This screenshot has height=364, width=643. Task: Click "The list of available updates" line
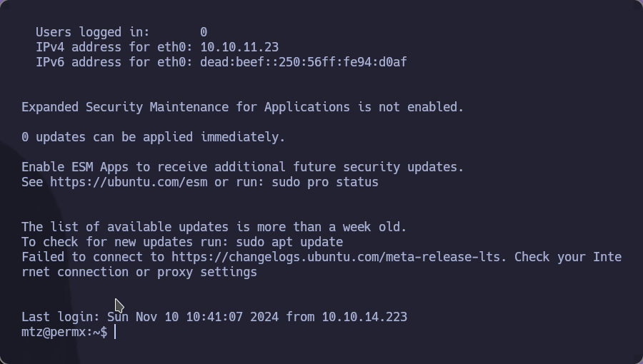(x=214, y=227)
